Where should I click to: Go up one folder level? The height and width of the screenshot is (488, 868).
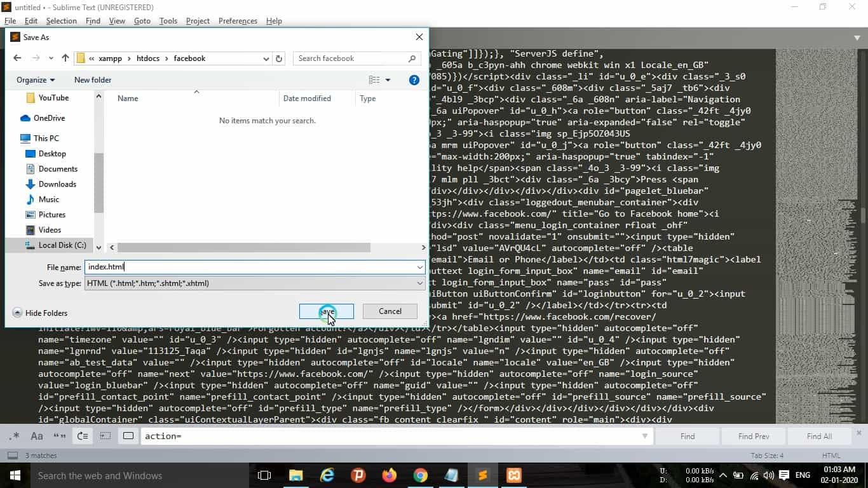pos(65,58)
